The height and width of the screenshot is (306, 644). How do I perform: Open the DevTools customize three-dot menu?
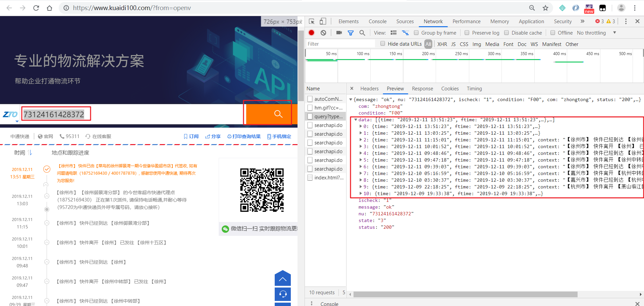(x=626, y=21)
